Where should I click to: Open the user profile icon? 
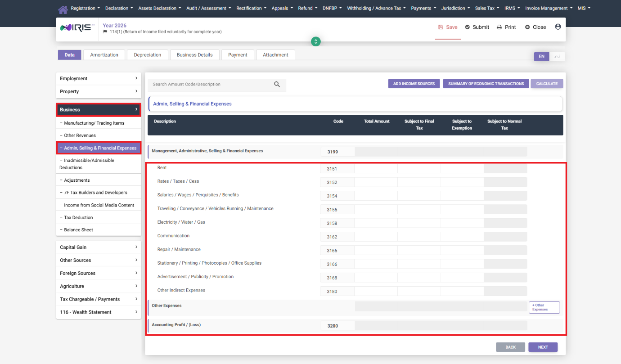click(558, 27)
